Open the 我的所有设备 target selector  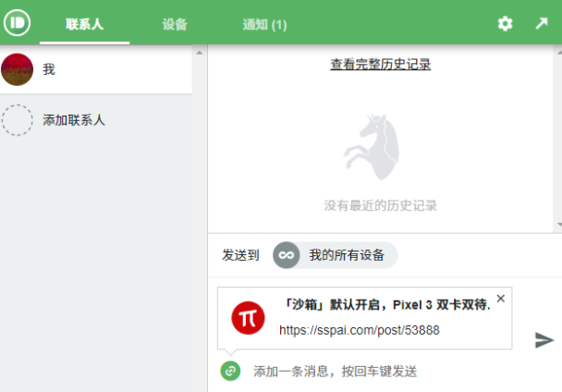point(336,255)
